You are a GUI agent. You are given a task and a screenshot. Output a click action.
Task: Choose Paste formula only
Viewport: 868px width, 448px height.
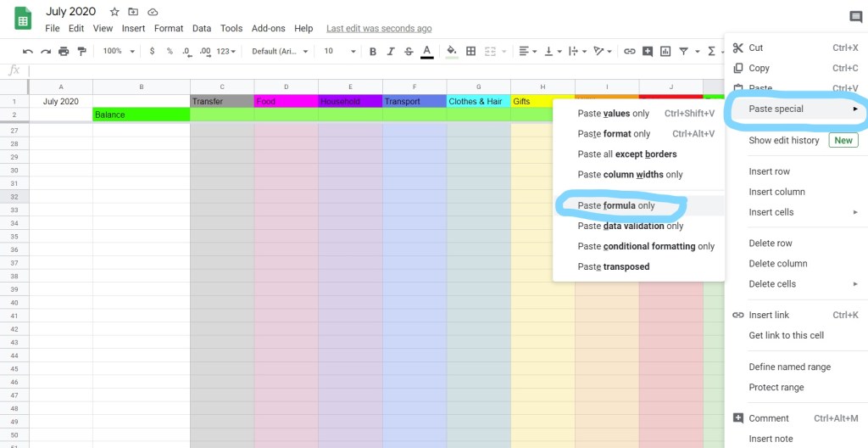click(x=616, y=205)
